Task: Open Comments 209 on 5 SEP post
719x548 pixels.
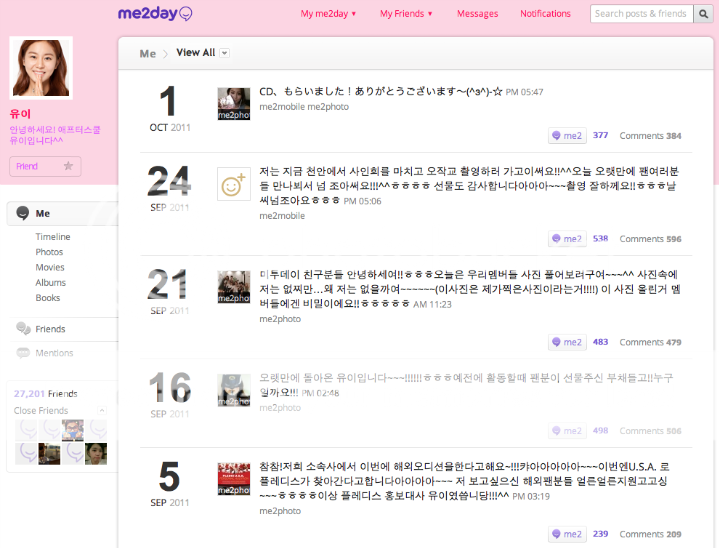Action: [650, 534]
